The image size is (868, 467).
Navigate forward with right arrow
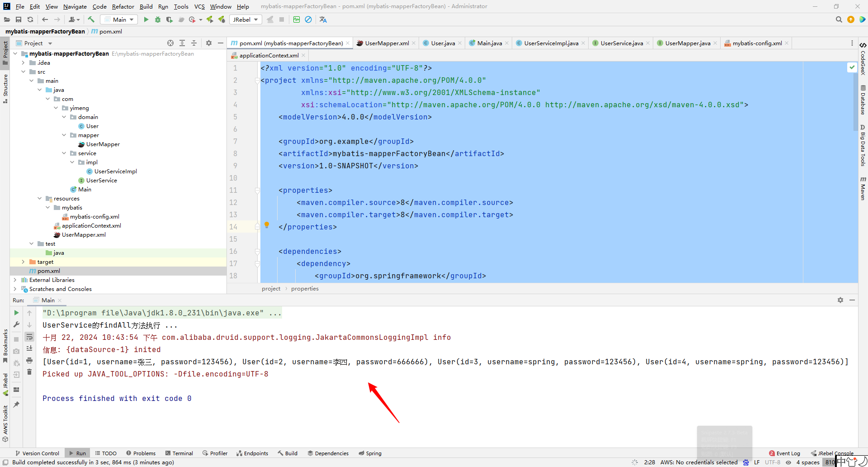[57, 19]
